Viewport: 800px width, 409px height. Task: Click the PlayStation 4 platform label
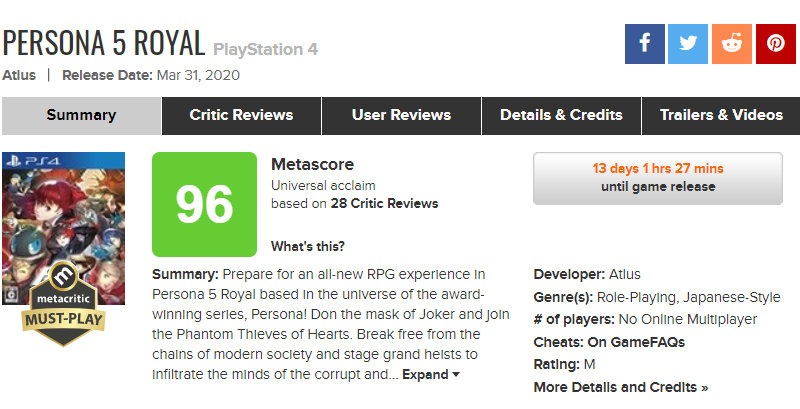(x=266, y=47)
